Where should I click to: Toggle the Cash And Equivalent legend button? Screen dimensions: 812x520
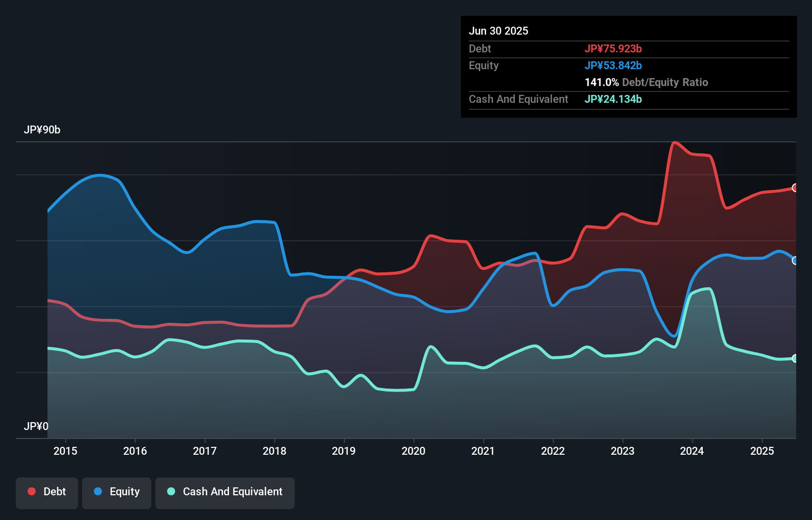point(225,492)
